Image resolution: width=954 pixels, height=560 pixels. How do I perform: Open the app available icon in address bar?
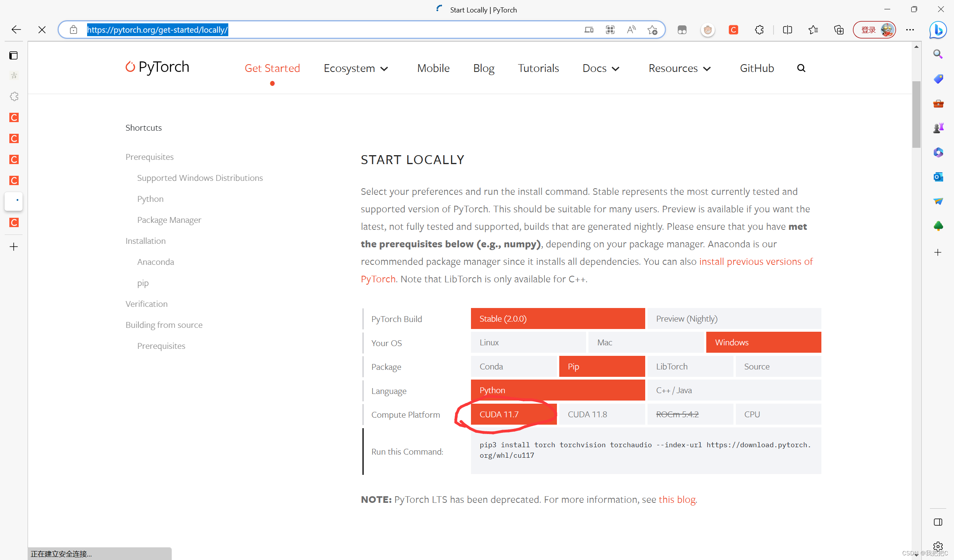click(x=610, y=30)
